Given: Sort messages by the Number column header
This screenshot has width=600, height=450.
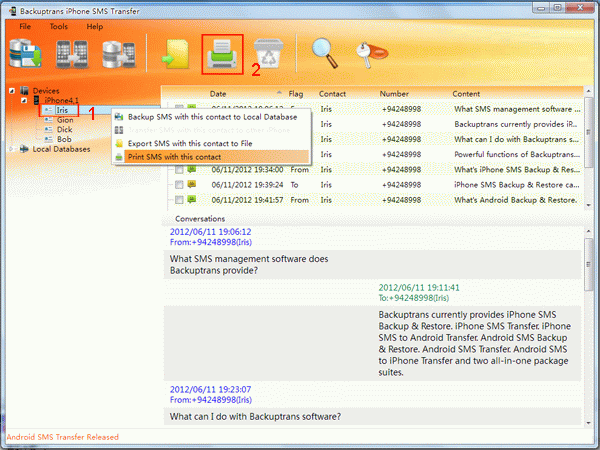Looking at the screenshot, I should pyautogui.click(x=394, y=94).
